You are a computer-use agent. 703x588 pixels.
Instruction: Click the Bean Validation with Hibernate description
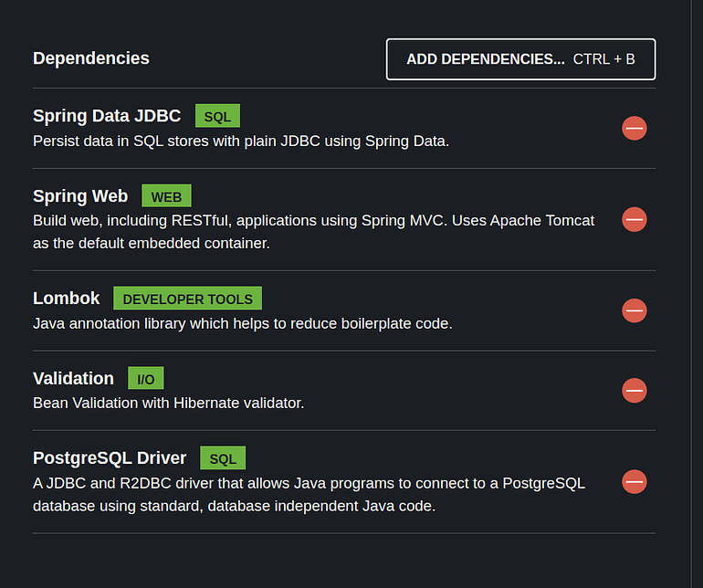[x=169, y=403]
